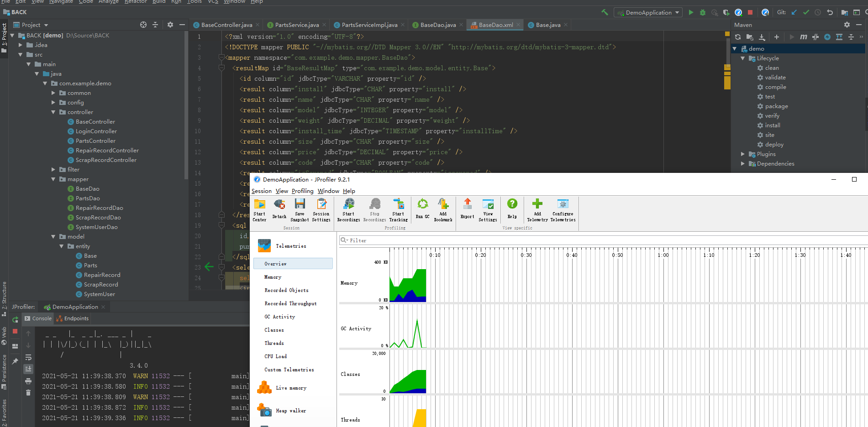The height and width of the screenshot is (427, 868).
Task: Stop the running application with red square icon
Action: tap(750, 12)
